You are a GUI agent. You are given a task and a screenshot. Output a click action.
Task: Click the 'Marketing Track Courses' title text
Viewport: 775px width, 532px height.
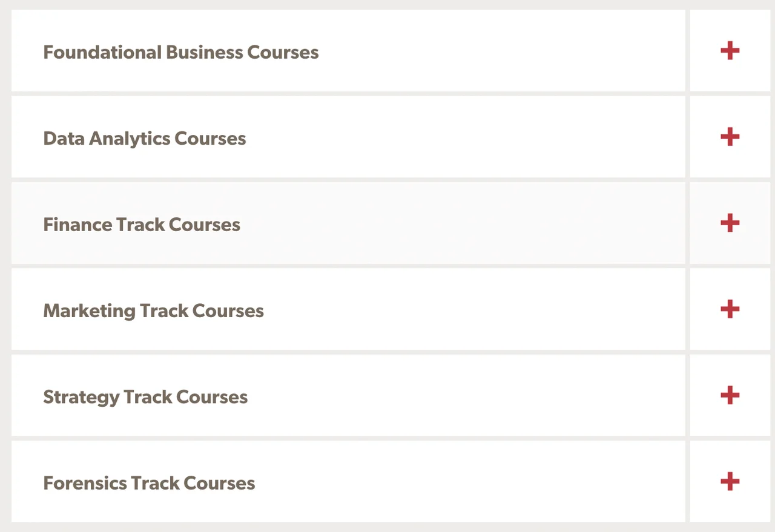(153, 310)
